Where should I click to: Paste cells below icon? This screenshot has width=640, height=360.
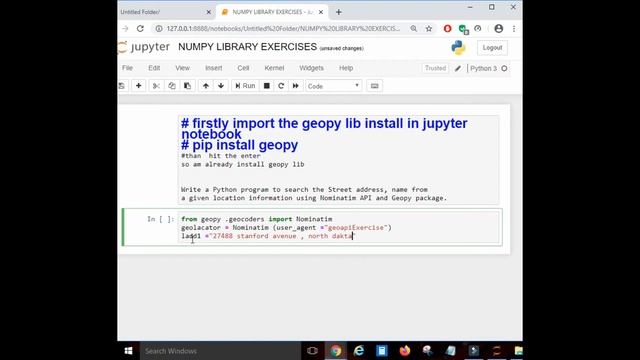(x=187, y=86)
